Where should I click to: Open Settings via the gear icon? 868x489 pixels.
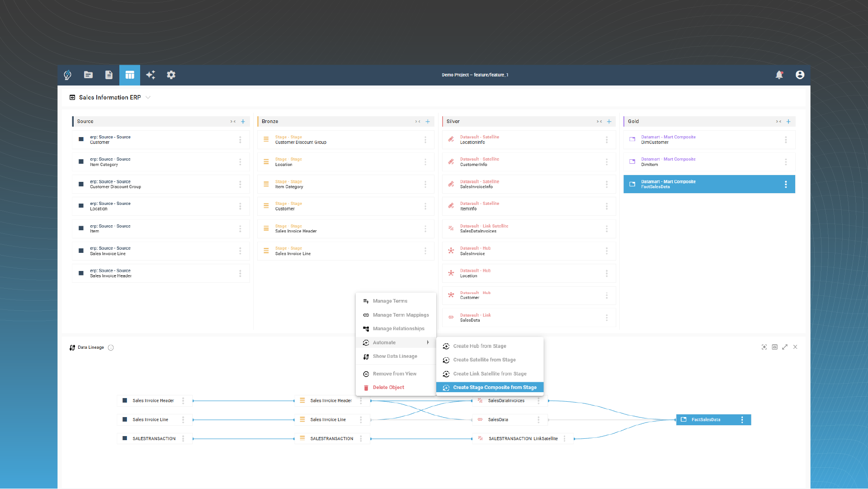(171, 75)
